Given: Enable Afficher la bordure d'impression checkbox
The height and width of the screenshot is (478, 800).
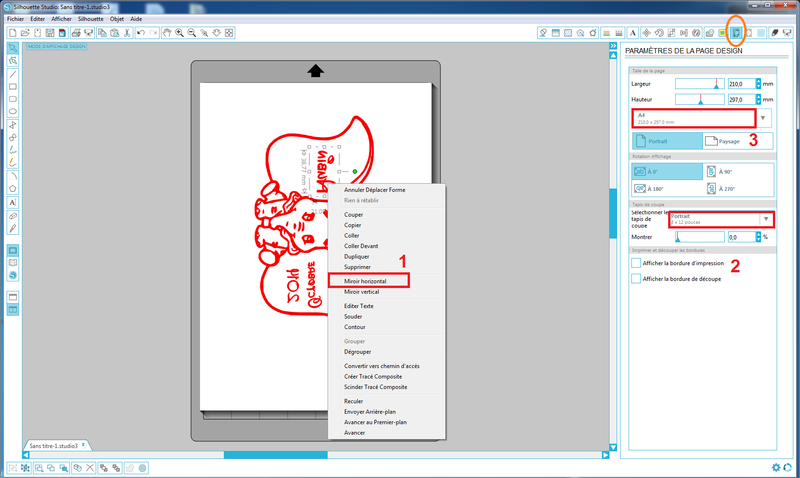Looking at the screenshot, I should click(636, 263).
